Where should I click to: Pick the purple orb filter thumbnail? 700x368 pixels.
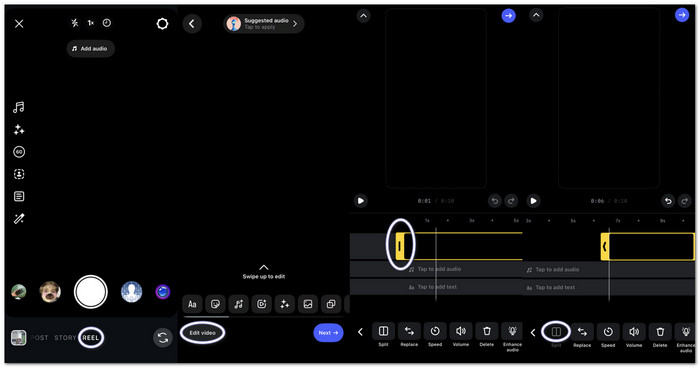pyautogui.click(x=162, y=292)
